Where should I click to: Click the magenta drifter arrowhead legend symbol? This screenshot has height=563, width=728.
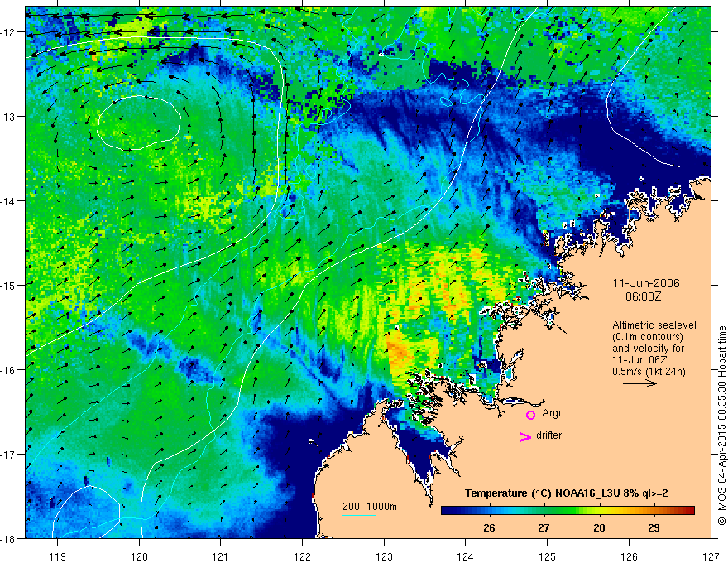point(524,436)
